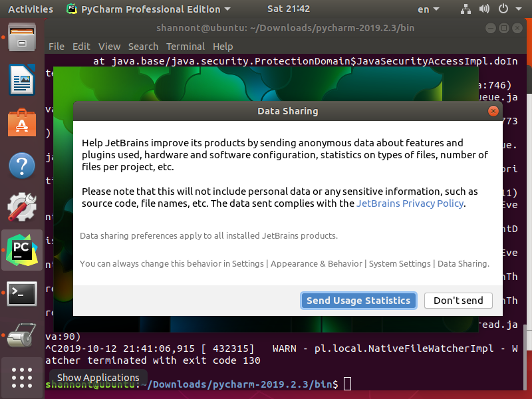The image size is (532, 399).
Task: Click the Send Usage Statistics button
Action: coord(358,300)
